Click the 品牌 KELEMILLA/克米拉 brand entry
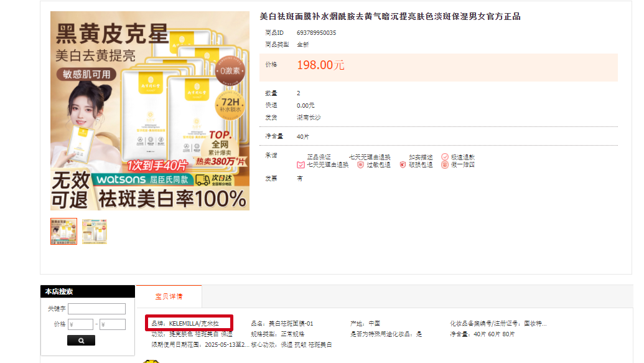Image resolution: width=644 pixels, height=363 pixels. tap(190, 324)
